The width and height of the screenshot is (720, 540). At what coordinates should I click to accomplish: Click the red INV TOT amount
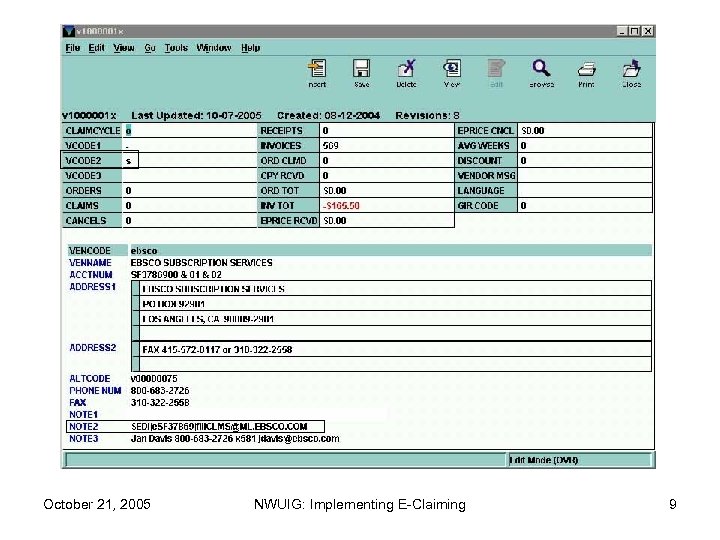[x=341, y=206]
